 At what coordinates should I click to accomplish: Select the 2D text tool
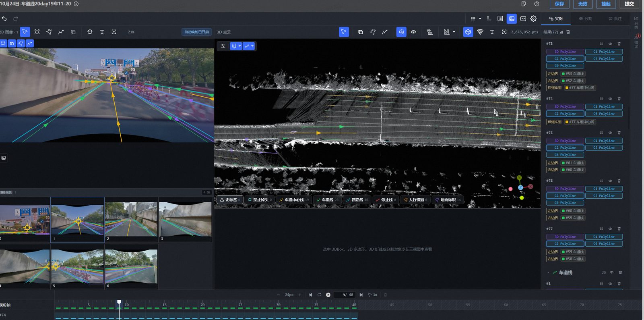(x=102, y=32)
